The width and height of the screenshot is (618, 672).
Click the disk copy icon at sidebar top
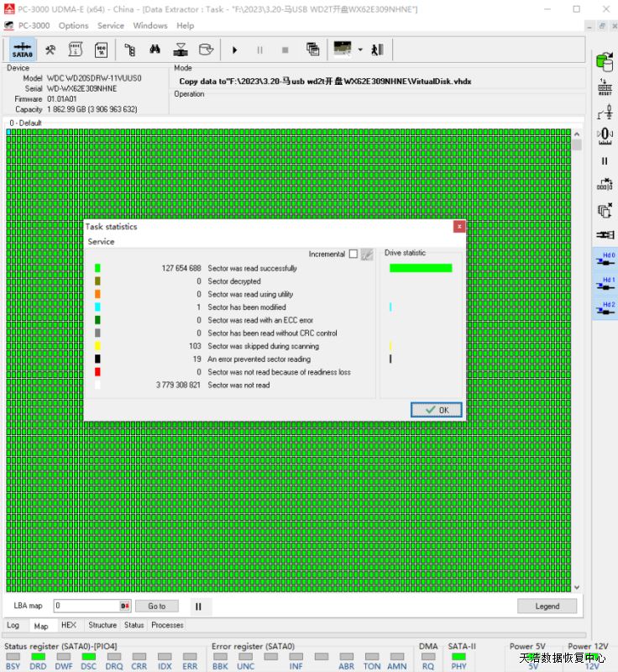click(605, 61)
